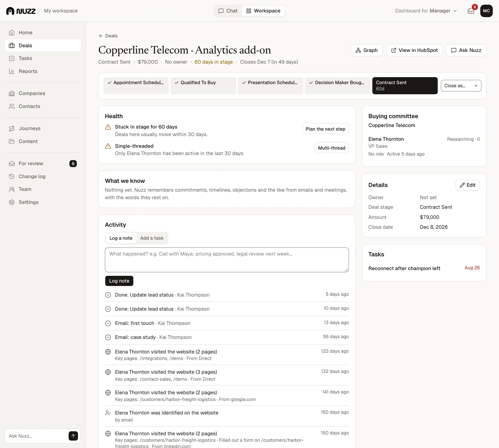Open Reports in the sidebar
The width and height of the screenshot is (499, 448).
(x=43, y=71)
